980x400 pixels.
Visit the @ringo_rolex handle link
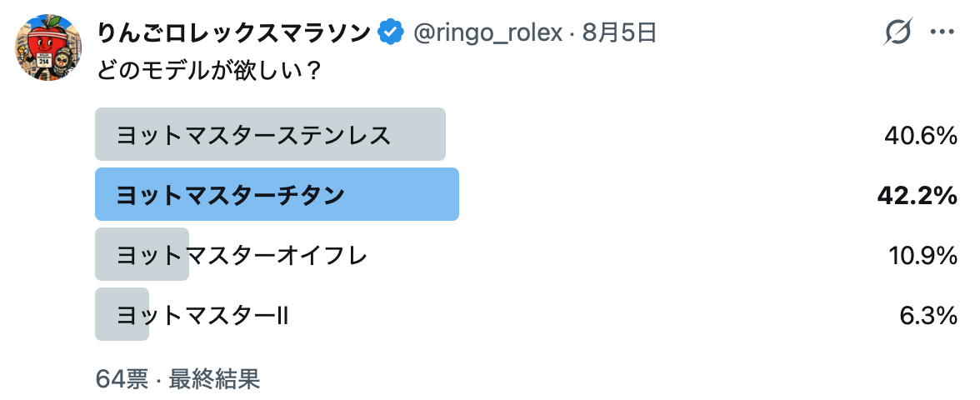tap(488, 33)
